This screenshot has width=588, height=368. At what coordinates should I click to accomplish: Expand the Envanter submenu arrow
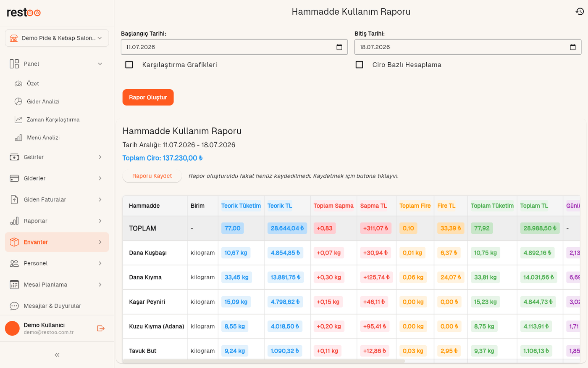[x=100, y=242]
